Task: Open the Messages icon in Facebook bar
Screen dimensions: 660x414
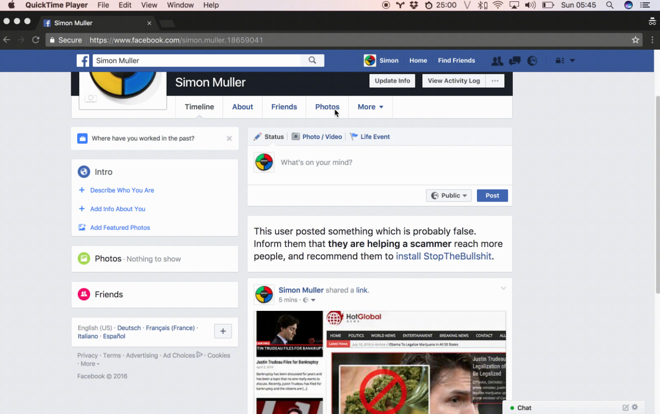Action: pos(514,61)
